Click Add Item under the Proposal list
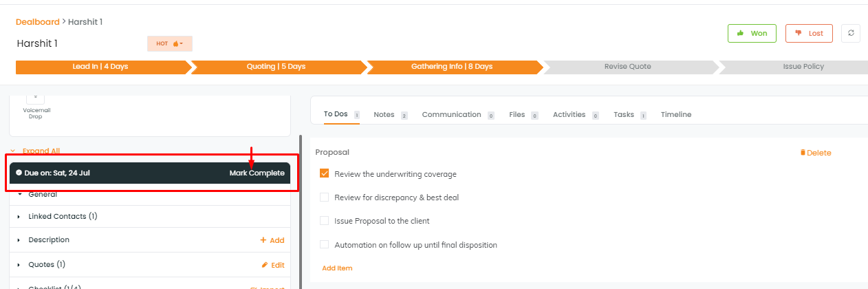This screenshot has height=289, width=868. point(337,268)
